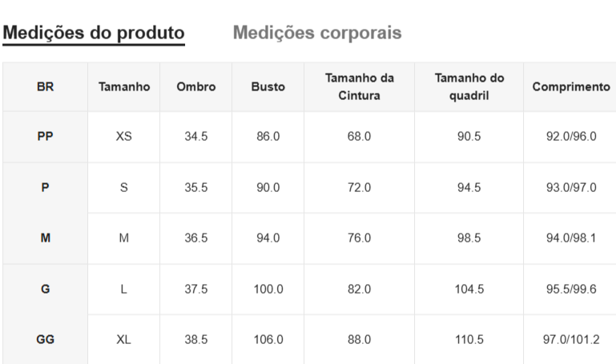Click the XS size cell
616x364 pixels.
point(124,136)
